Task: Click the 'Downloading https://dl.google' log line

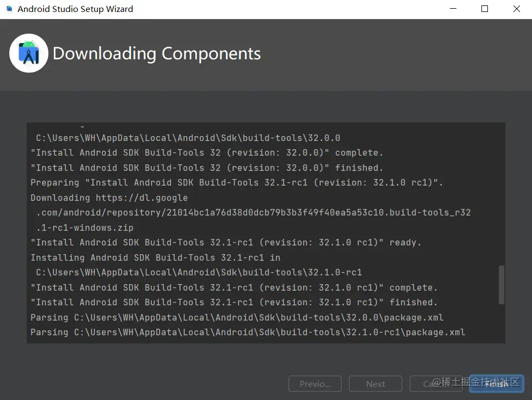Action: pyautogui.click(x=109, y=198)
